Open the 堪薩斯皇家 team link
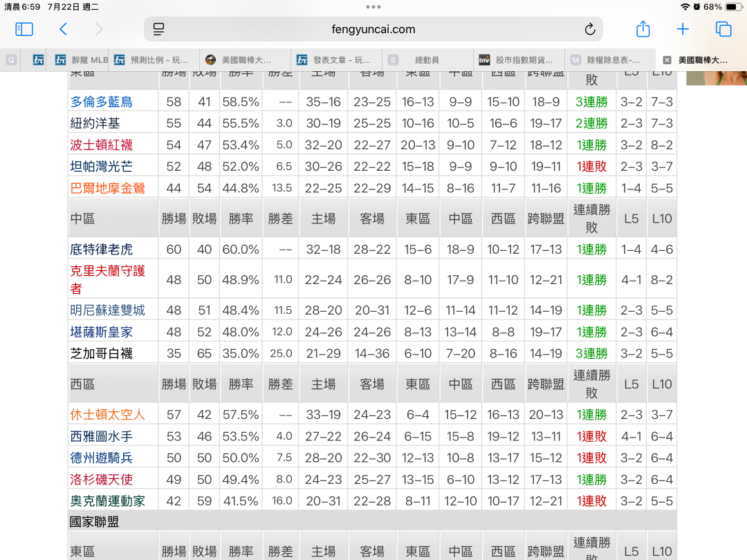The width and height of the screenshot is (747, 560). tap(102, 332)
